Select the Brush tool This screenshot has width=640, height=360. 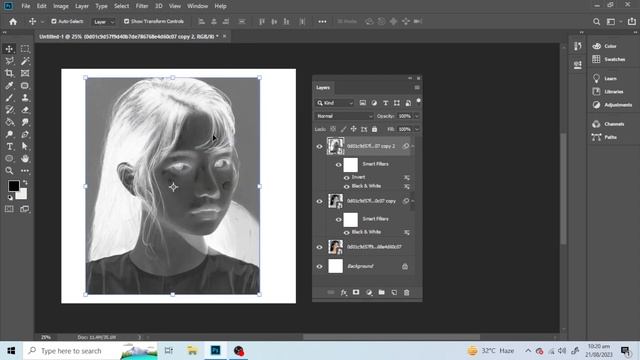pyautogui.click(x=9, y=98)
